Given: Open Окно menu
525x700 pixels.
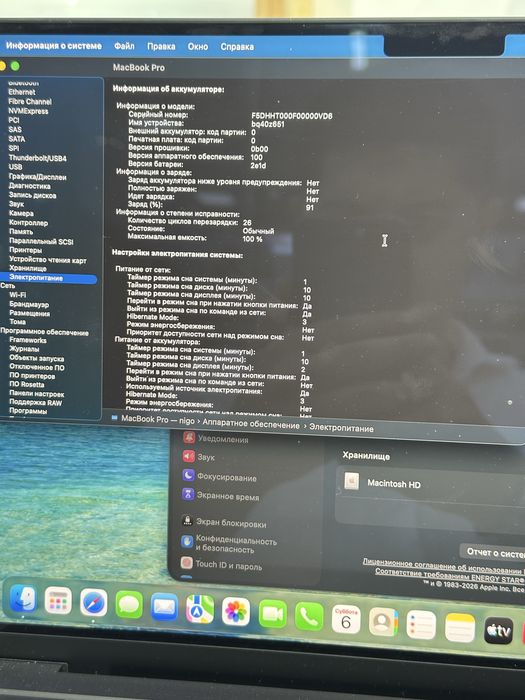Looking at the screenshot, I should 198,46.
